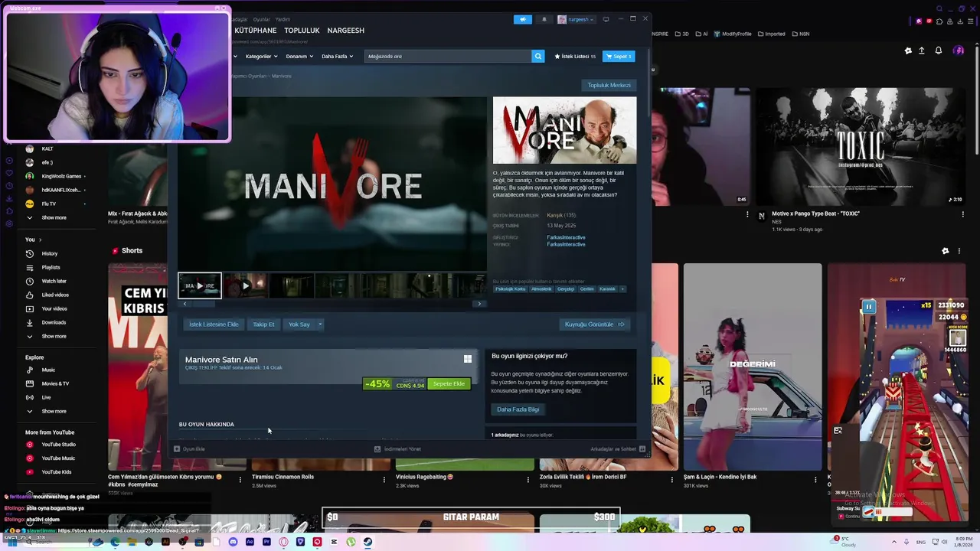Open İstek Listesi wishlist with star
The height and width of the screenshot is (551, 980).
click(575, 56)
